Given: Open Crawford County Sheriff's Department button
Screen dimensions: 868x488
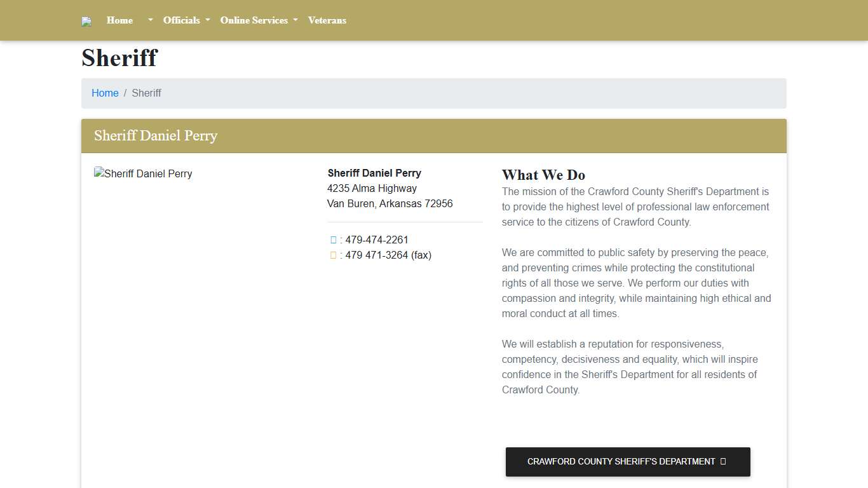Looking at the screenshot, I should [621, 462].
